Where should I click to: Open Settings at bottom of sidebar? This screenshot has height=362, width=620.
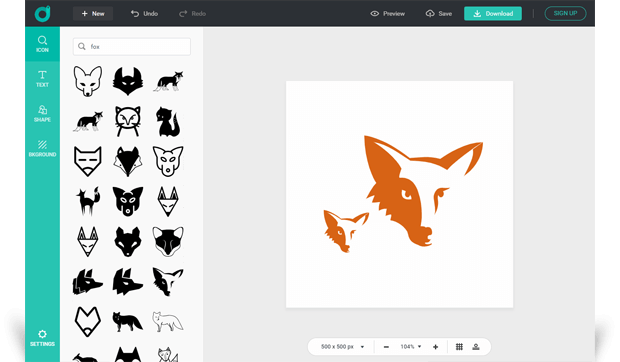tap(42, 338)
